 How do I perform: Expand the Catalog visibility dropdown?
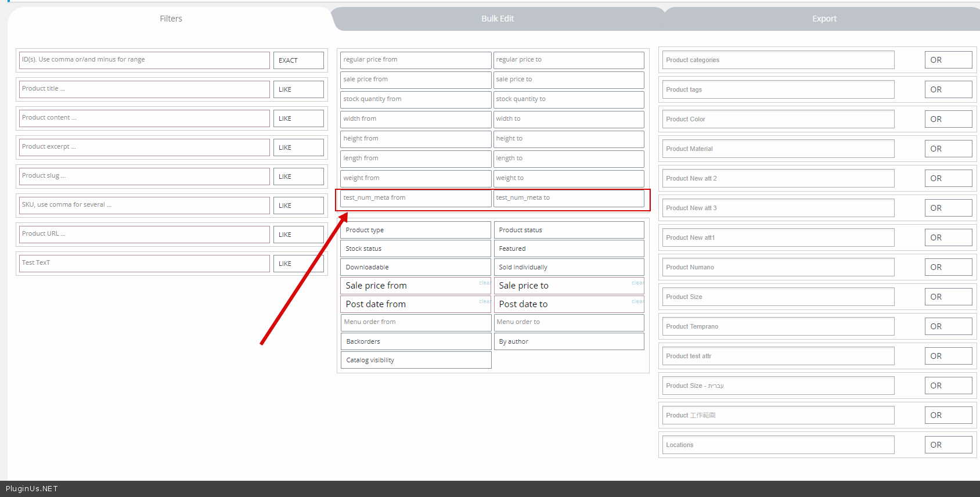415,360
